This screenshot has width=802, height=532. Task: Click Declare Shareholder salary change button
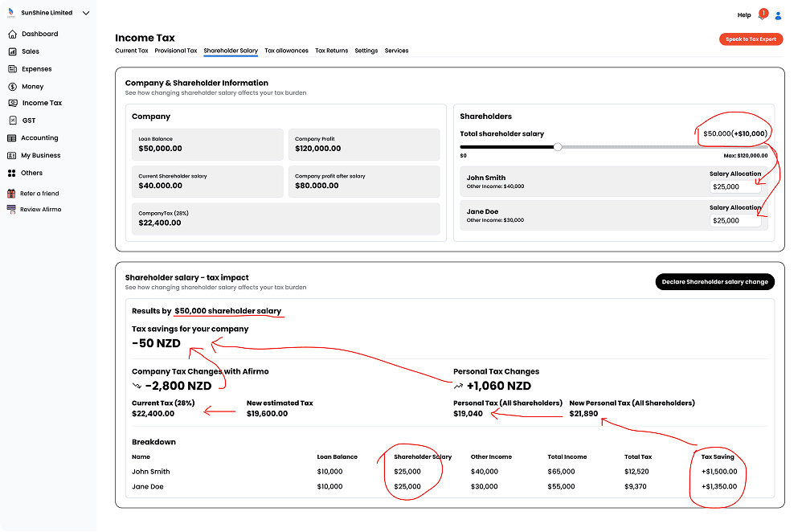(714, 282)
